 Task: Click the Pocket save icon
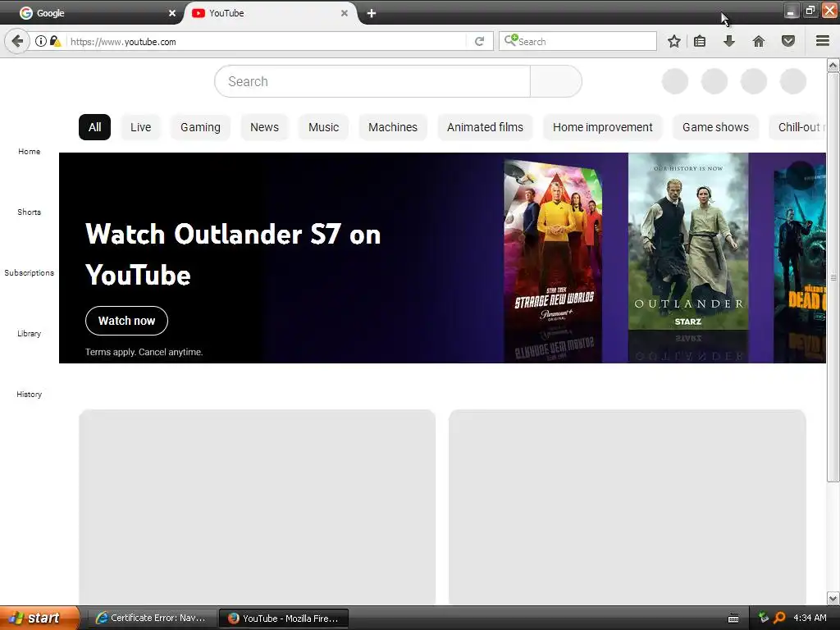[788, 41]
